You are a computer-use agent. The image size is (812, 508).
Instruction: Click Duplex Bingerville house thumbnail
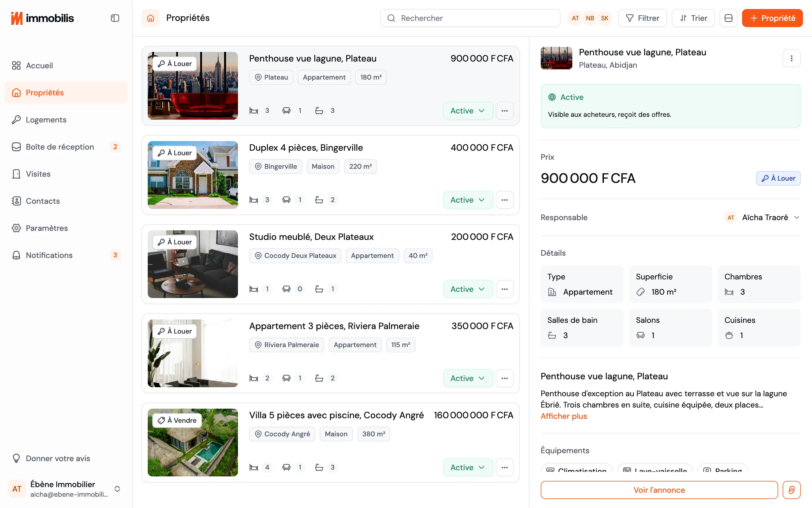tap(193, 175)
